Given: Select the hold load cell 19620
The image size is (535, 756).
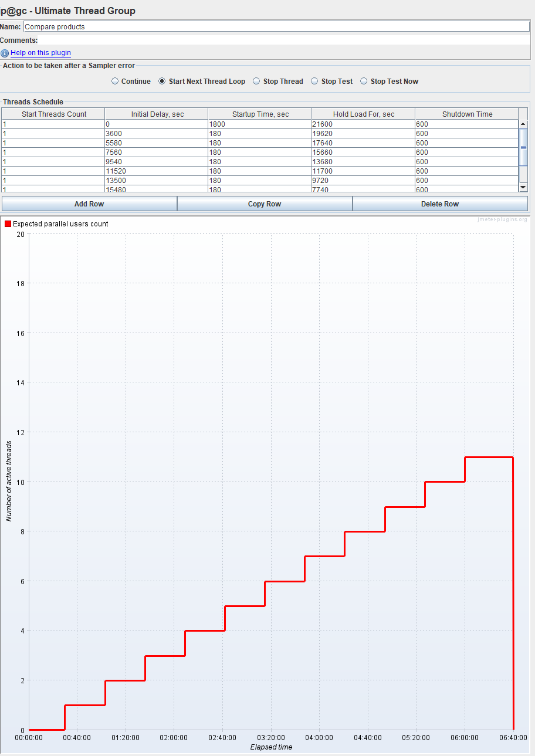Looking at the screenshot, I should (364, 134).
